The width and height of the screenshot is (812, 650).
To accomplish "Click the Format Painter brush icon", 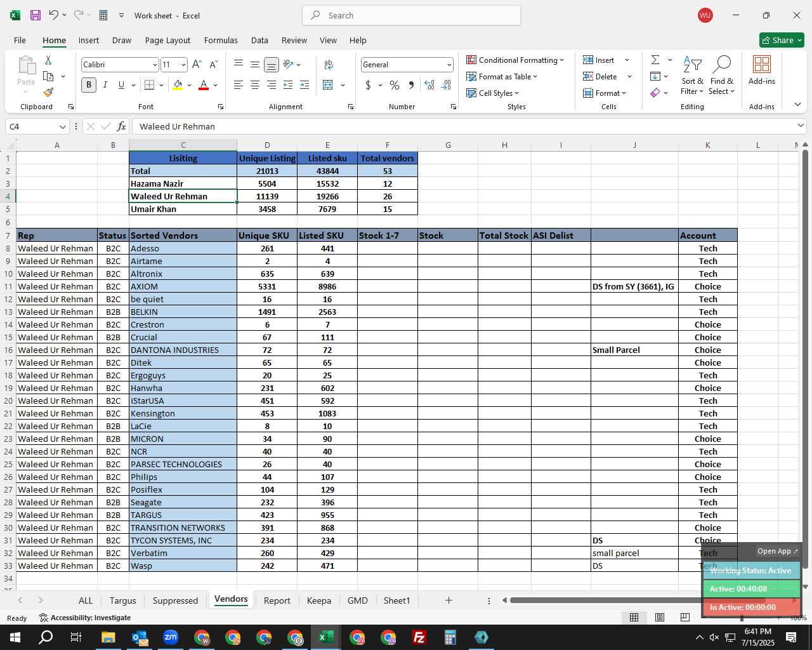I will click(48, 93).
